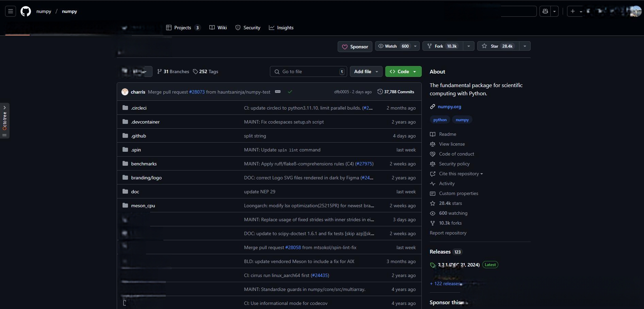Open the hamburger navigation menu
The image size is (644, 309).
point(11,11)
